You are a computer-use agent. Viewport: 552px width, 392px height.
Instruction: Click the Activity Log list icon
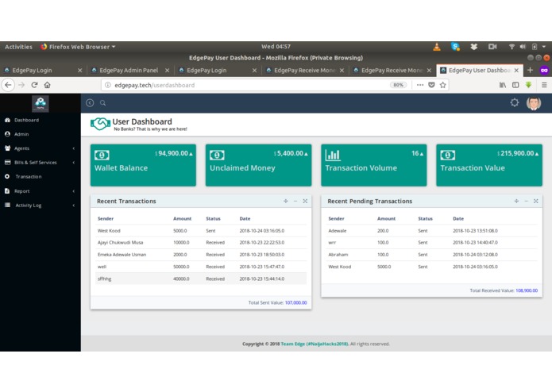[x=7, y=205]
